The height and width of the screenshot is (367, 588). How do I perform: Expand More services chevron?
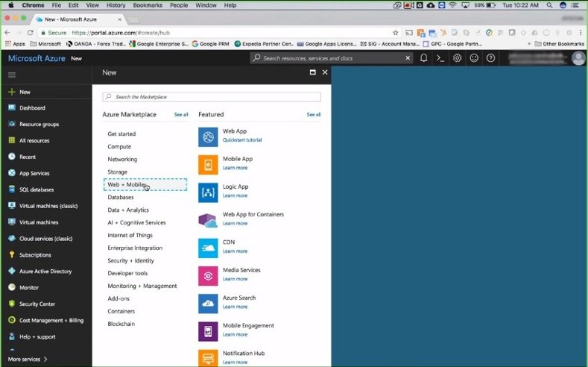point(45,359)
